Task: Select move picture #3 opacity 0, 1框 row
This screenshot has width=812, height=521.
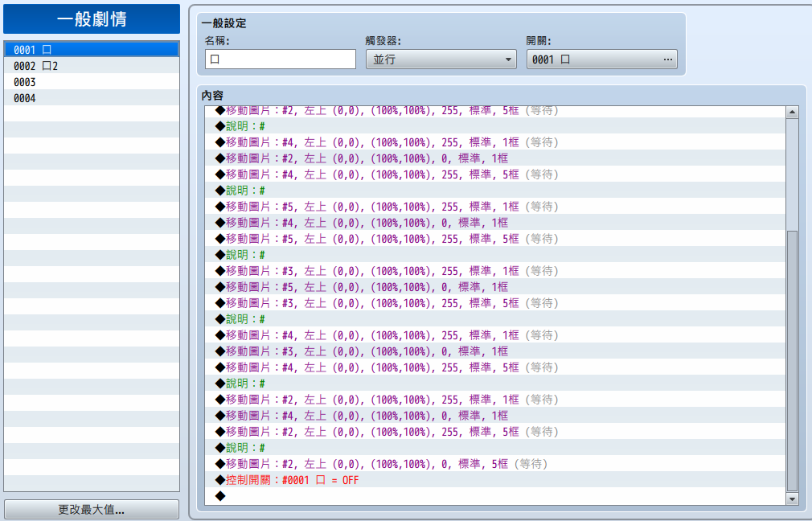Action: (495, 351)
